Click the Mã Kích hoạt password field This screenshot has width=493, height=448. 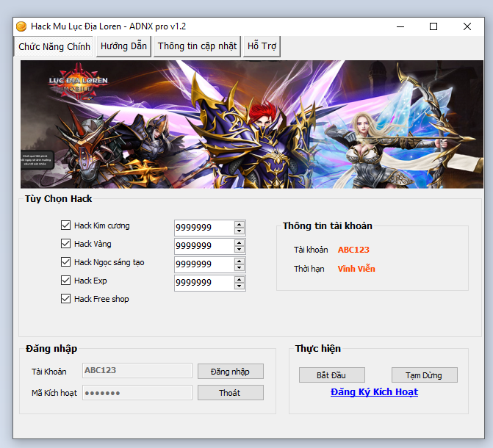pyautogui.click(x=137, y=393)
